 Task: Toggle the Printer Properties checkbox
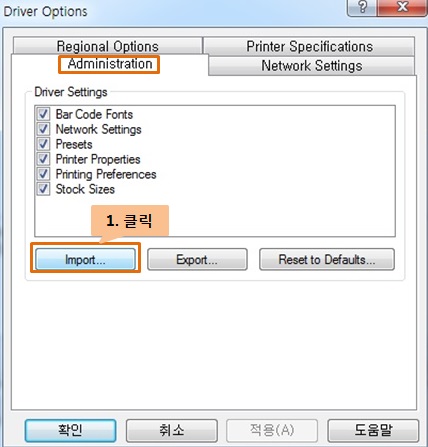(43, 159)
